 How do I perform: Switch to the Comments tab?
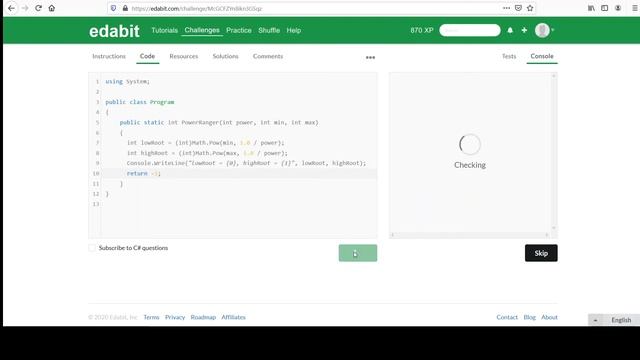pos(268,56)
